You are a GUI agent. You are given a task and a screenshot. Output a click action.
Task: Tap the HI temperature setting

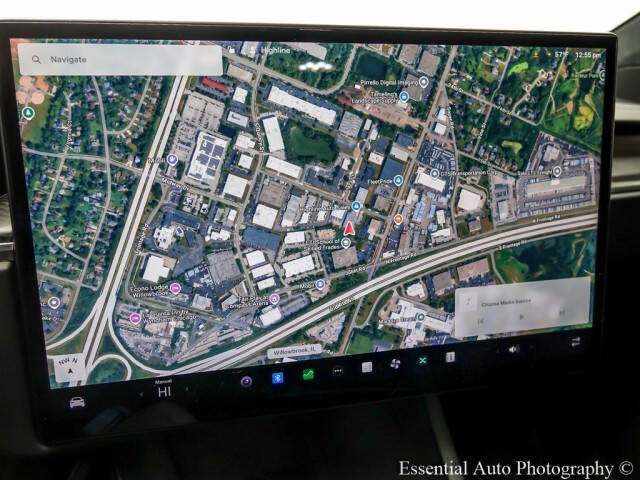coord(164,391)
